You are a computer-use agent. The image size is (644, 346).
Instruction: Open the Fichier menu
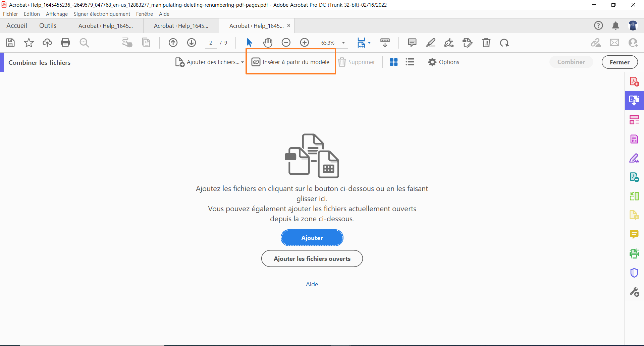pos(10,14)
